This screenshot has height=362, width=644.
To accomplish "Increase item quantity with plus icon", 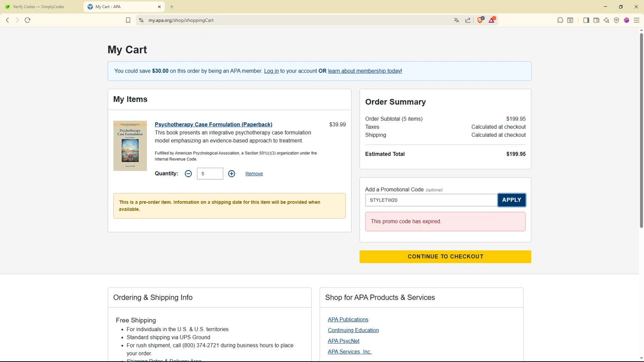I will 232,174.
